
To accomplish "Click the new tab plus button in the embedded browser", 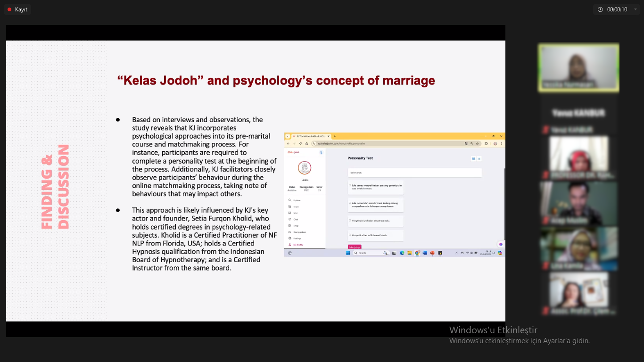I will 335,136.
